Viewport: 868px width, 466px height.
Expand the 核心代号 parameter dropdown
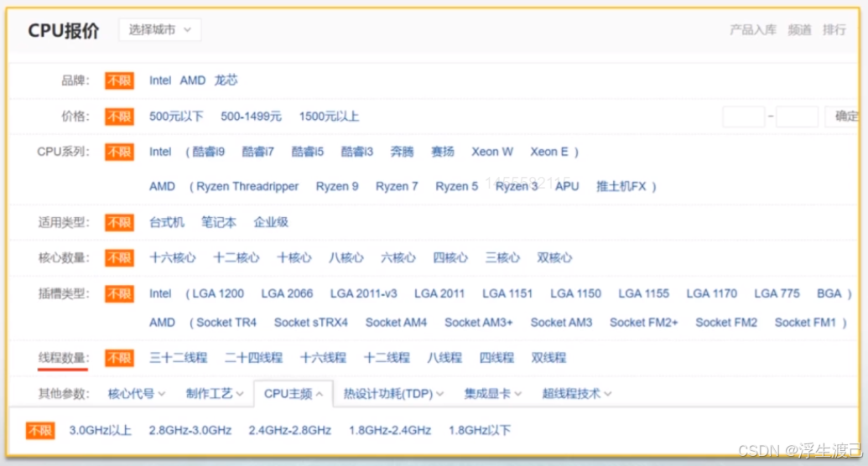pos(136,393)
